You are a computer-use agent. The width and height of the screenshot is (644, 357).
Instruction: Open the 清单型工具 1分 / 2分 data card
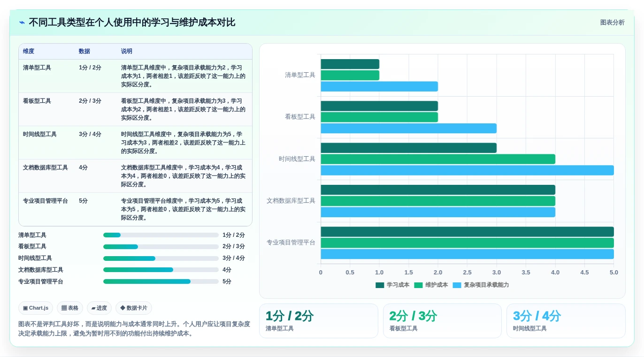coord(319,321)
